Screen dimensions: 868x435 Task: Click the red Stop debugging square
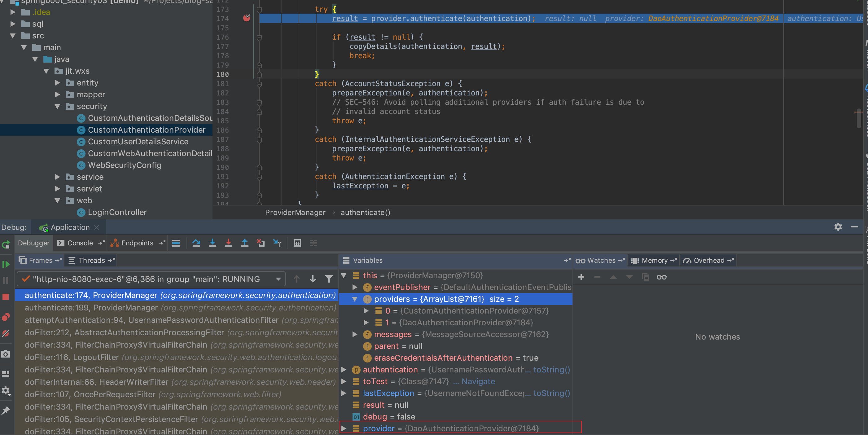click(6, 297)
